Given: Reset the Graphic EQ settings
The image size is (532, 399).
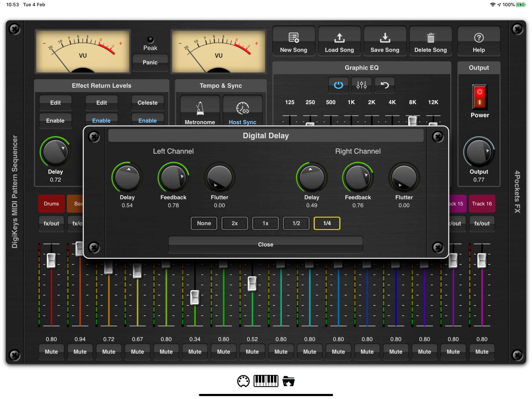Looking at the screenshot, I should pyautogui.click(x=384, y=85).
